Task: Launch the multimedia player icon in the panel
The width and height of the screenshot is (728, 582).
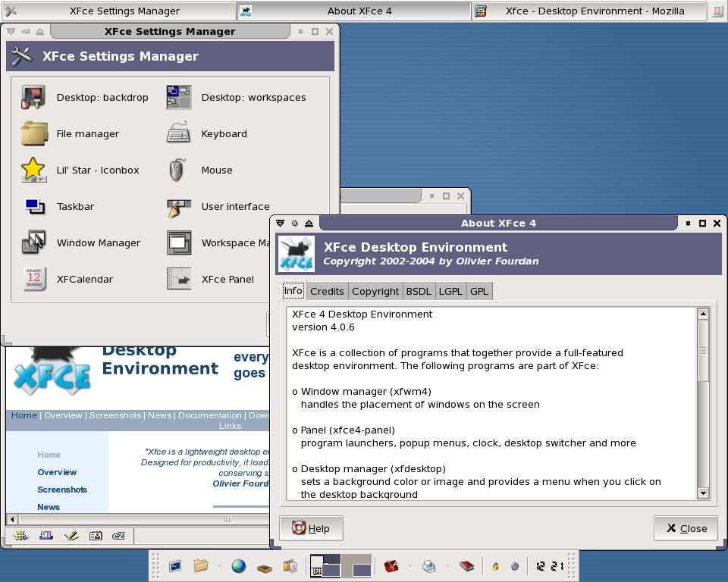Action: 290,566
